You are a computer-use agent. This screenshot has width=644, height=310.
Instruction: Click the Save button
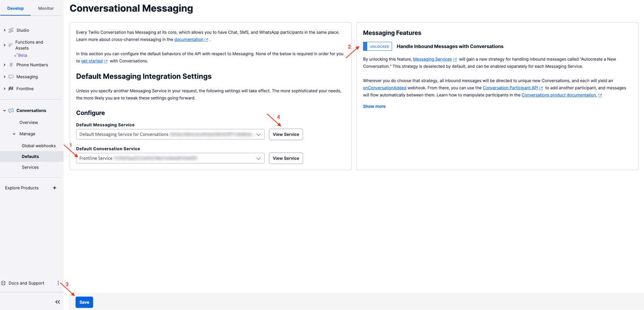[84, 302]
